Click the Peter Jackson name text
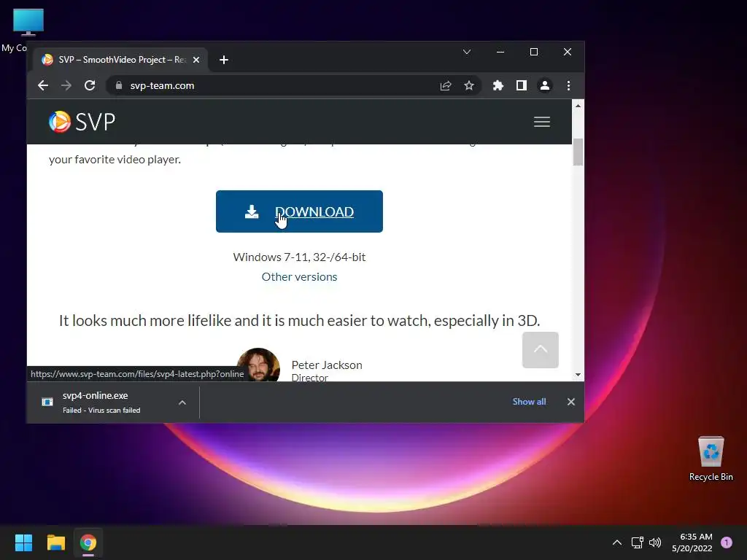747x560 pixels. 327,365
